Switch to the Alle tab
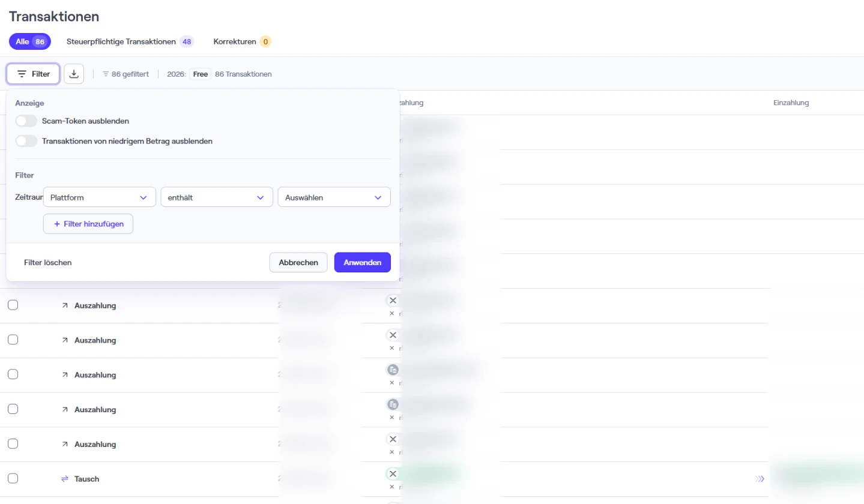Screen dimensions: 864x504 coord(30,41)
